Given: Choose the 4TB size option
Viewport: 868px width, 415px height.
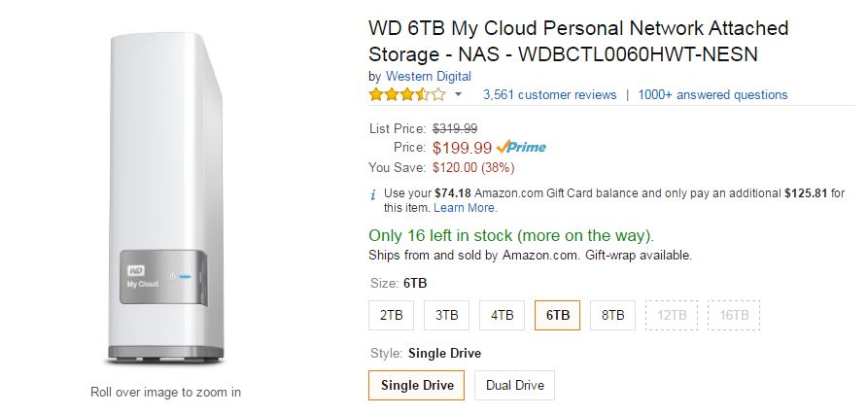Looking at the screenshot, I should (503, 315).
